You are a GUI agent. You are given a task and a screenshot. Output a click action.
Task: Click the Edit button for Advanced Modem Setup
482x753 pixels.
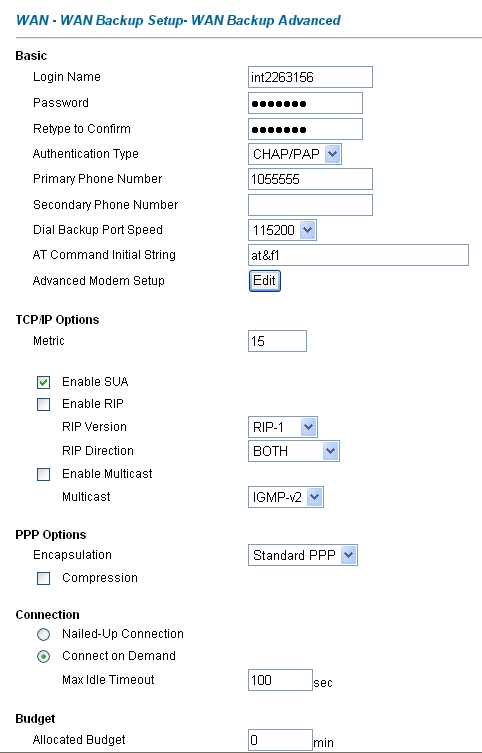click(x=265, y=280)
